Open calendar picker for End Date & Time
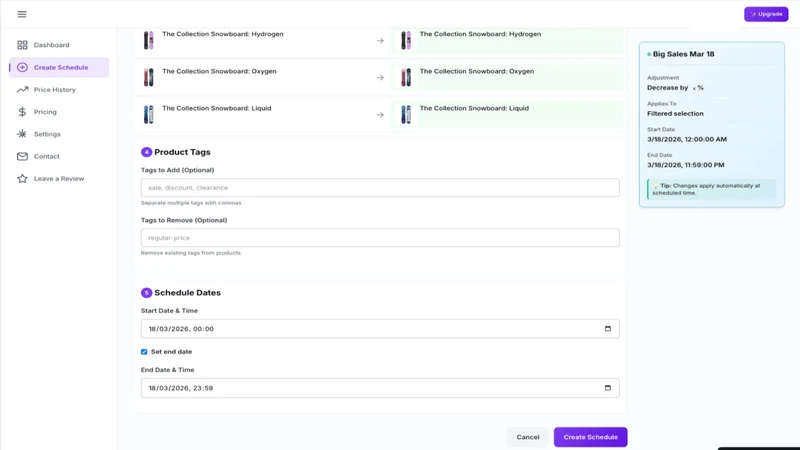 pyautogui.click(x=608, y=388)
